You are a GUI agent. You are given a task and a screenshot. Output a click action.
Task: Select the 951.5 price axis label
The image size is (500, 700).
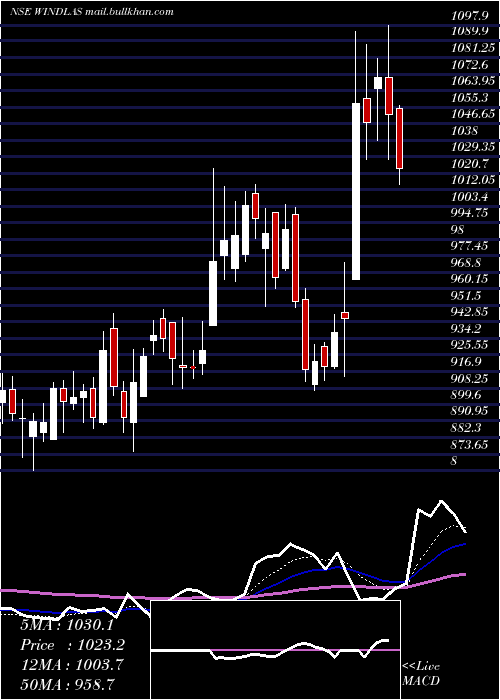click(x=466, y=296)
